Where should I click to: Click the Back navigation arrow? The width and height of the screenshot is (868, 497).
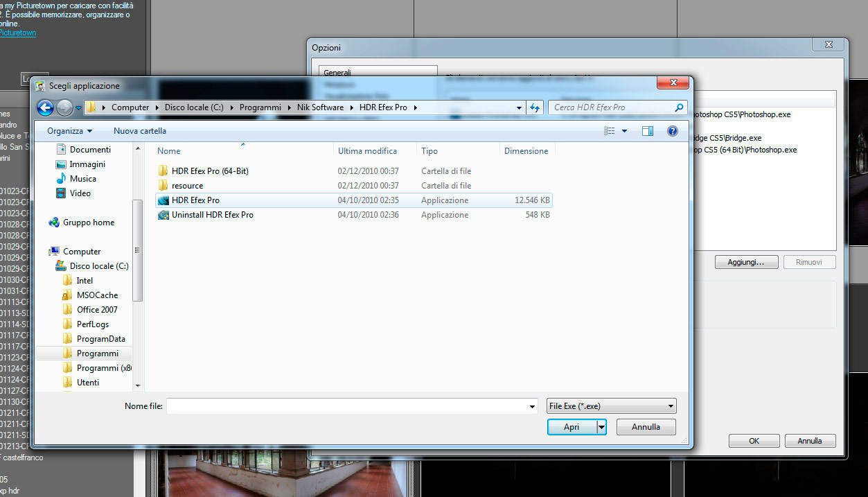45,107
